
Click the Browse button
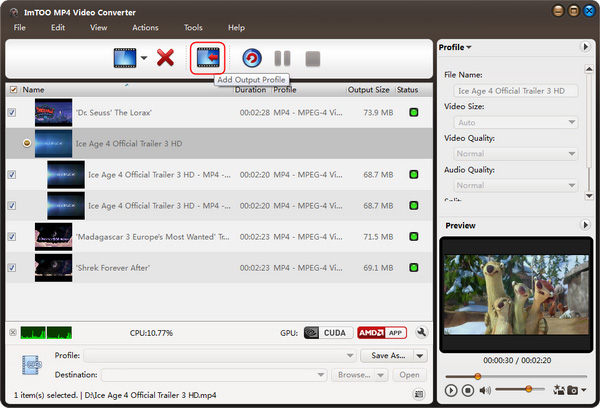[x=354, y=375]
